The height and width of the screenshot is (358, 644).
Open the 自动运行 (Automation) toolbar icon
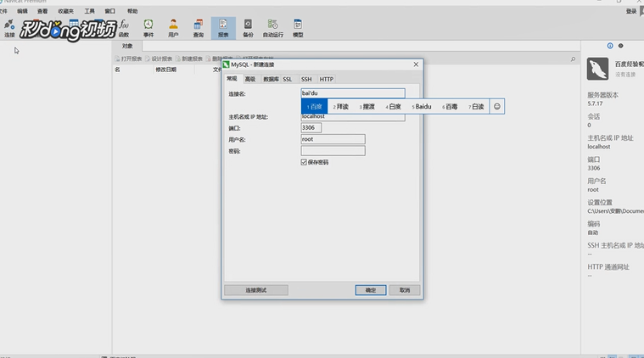(x=273, y=28)
